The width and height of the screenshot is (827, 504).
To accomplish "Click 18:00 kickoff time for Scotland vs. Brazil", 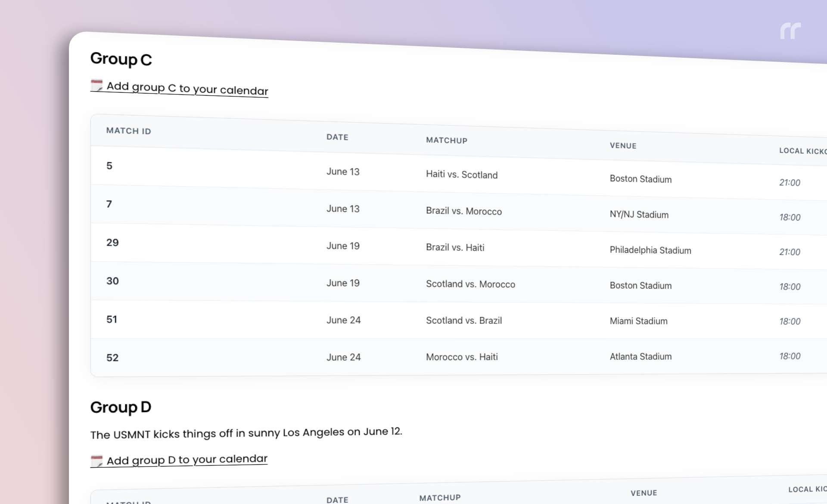I will (790, 321).
